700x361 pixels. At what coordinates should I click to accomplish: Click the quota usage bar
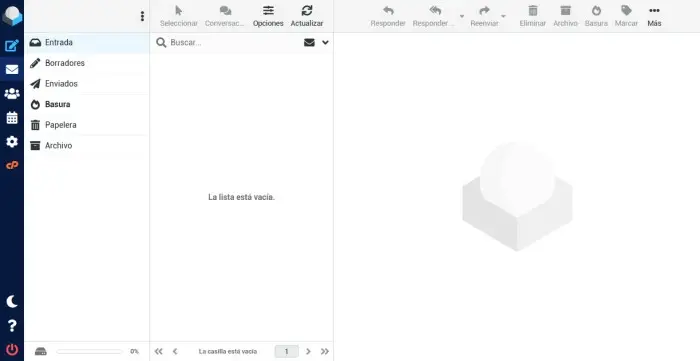(x=89, y=352)
